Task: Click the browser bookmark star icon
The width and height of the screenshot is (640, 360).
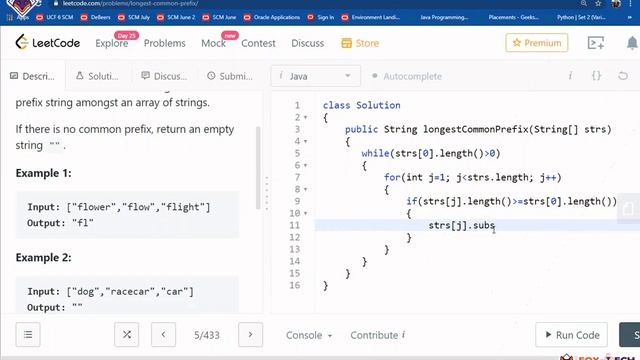Action: pyautogui.click(x=598, y=4)
